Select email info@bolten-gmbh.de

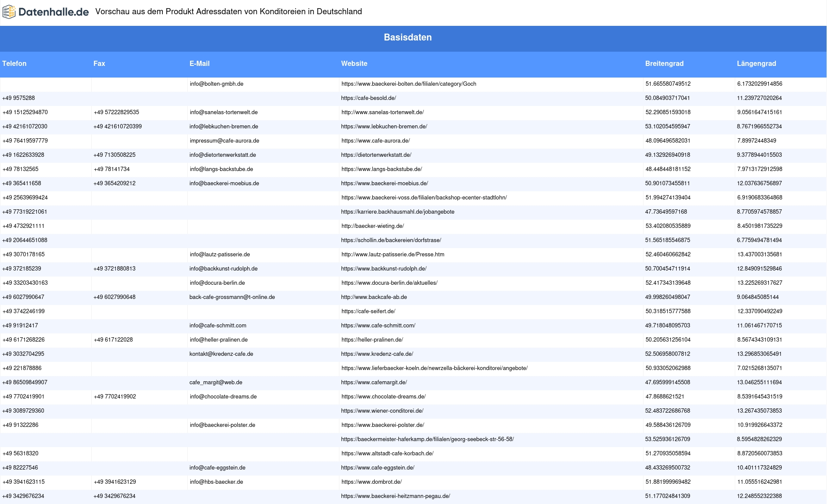click(217, 84)
